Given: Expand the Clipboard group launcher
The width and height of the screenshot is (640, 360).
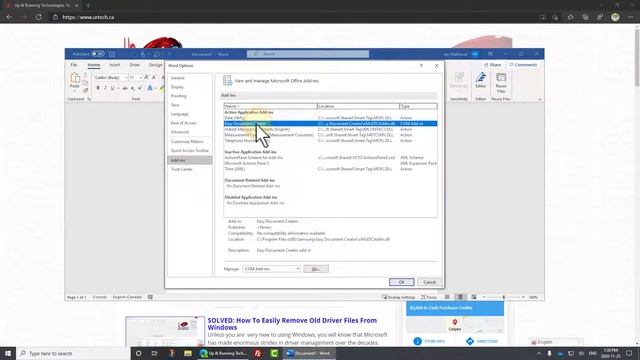Looking at the screenshot, I should [x=89, y=99].
